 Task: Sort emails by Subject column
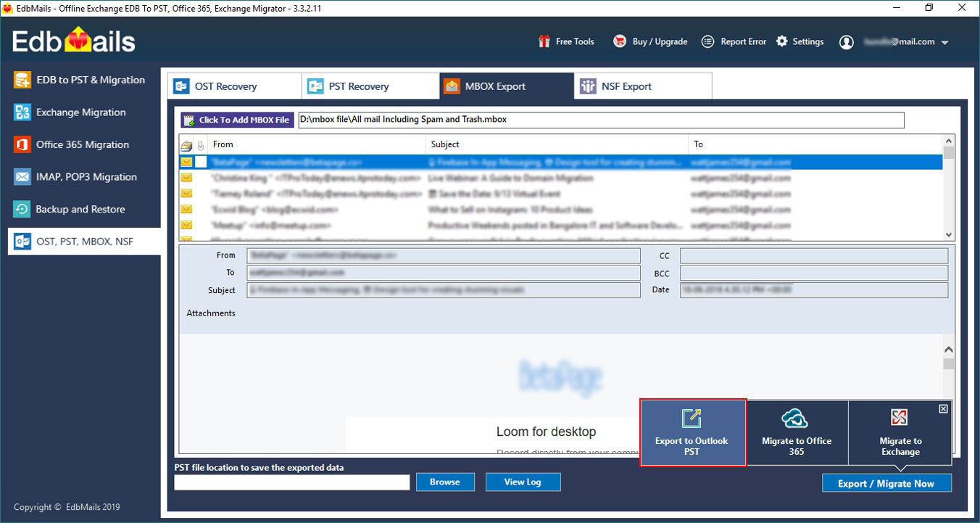coord(556,144)
